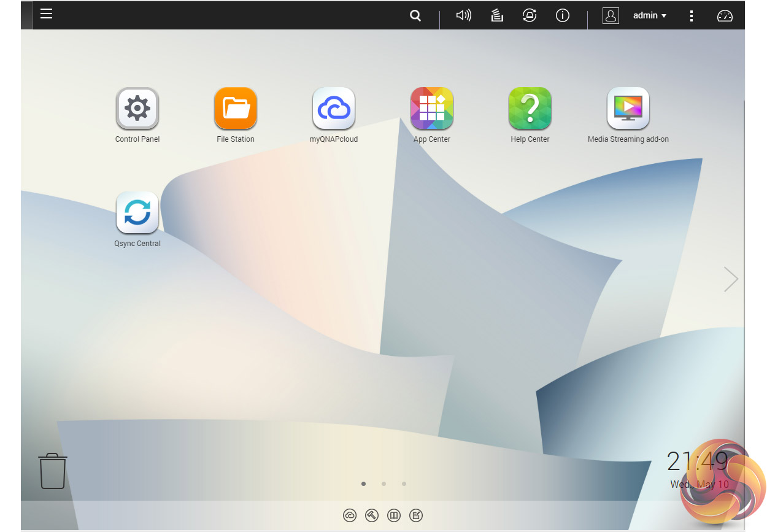The height and width of the screenshot is (532, 767).
Task: Open event notifications info icon
Action: pyautogui.click(x=563, y=16)
